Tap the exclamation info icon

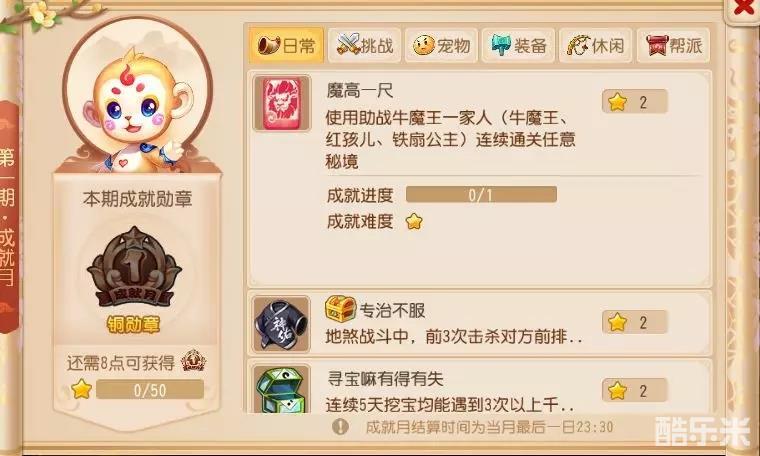coord(340,426)
